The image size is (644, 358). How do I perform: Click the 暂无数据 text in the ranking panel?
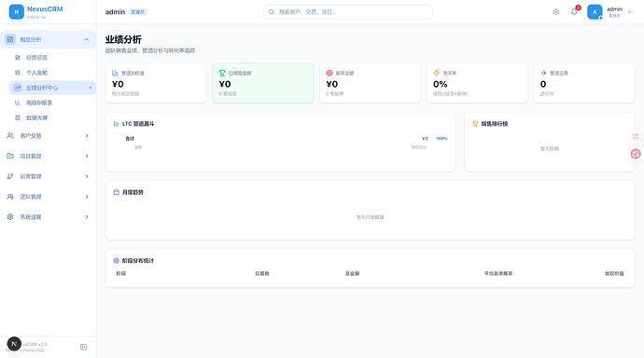click(550, 149)
